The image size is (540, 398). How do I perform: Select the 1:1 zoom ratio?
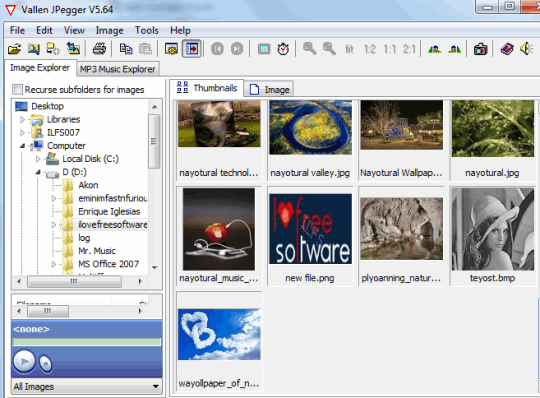click(x=390, y=49)
